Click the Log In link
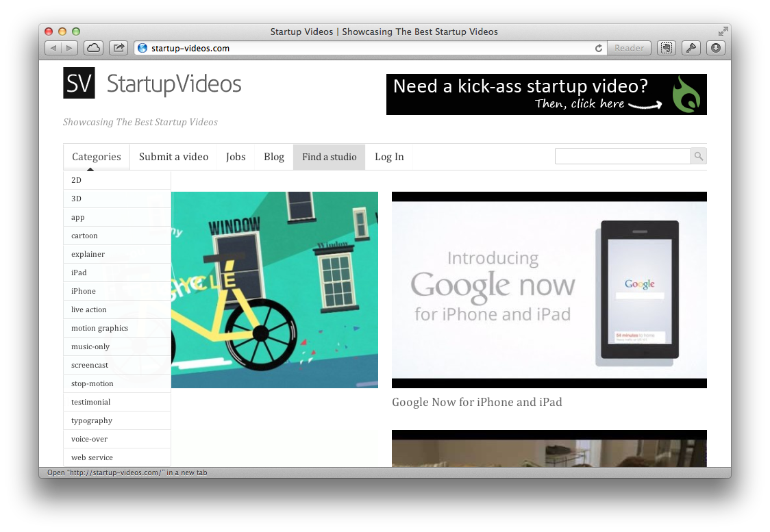 coord(389,157)
